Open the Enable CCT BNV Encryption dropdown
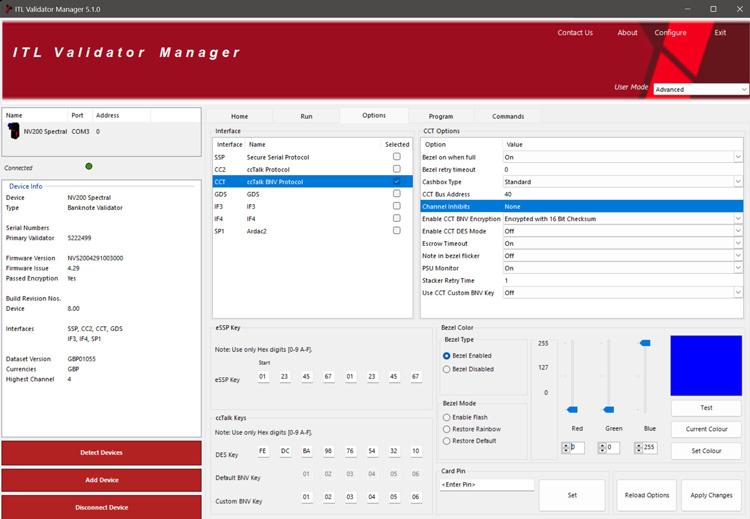The image size is (750, 519). 738,219
